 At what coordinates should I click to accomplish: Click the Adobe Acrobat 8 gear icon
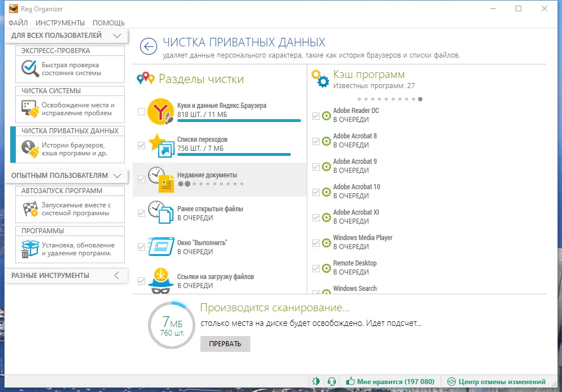(326, 141)
